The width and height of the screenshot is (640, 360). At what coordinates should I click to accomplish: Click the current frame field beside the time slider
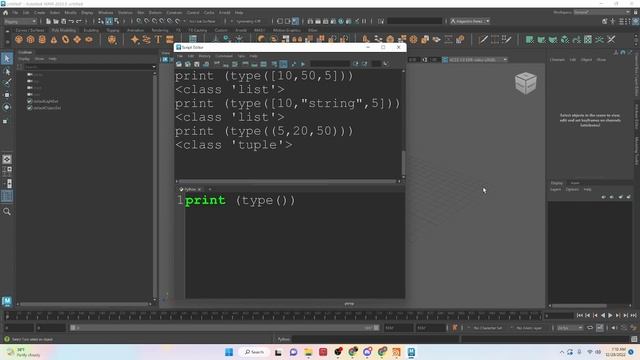coord(559,316)
